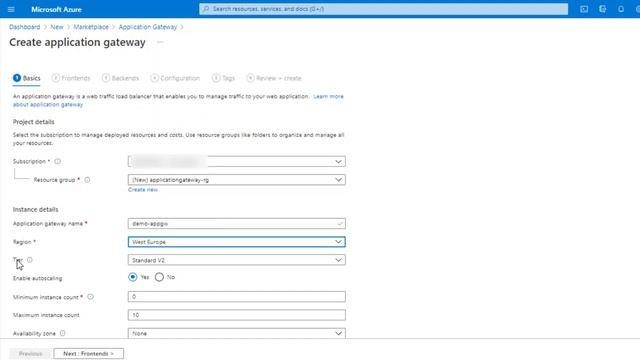
Task: Go to New breadcrumb
Action: [x=57, y=27]
